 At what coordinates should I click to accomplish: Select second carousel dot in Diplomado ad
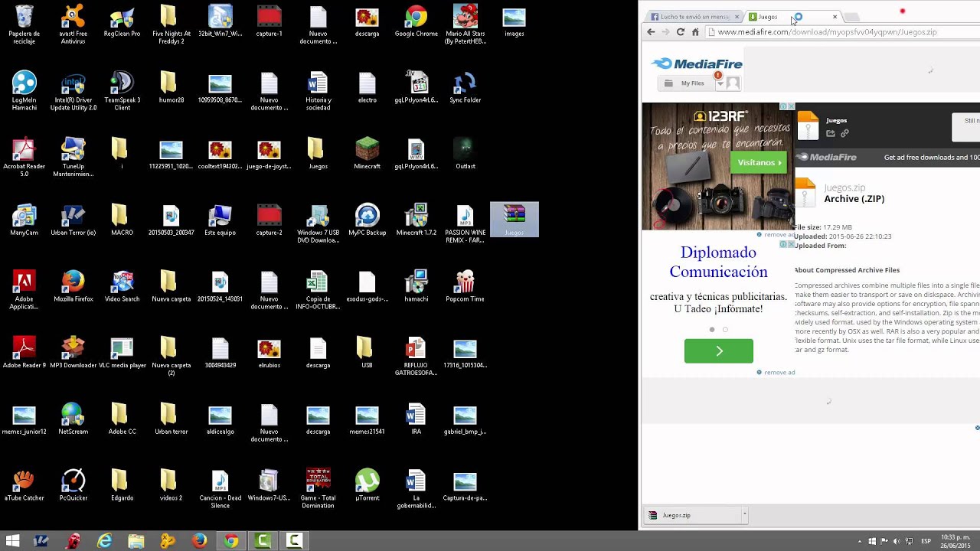(x=725, y=330)
